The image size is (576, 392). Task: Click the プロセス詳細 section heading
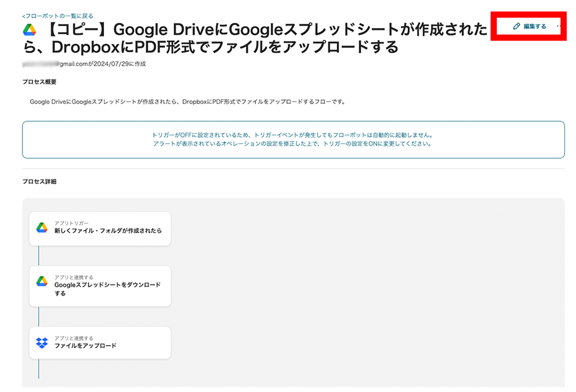(39, 182)
